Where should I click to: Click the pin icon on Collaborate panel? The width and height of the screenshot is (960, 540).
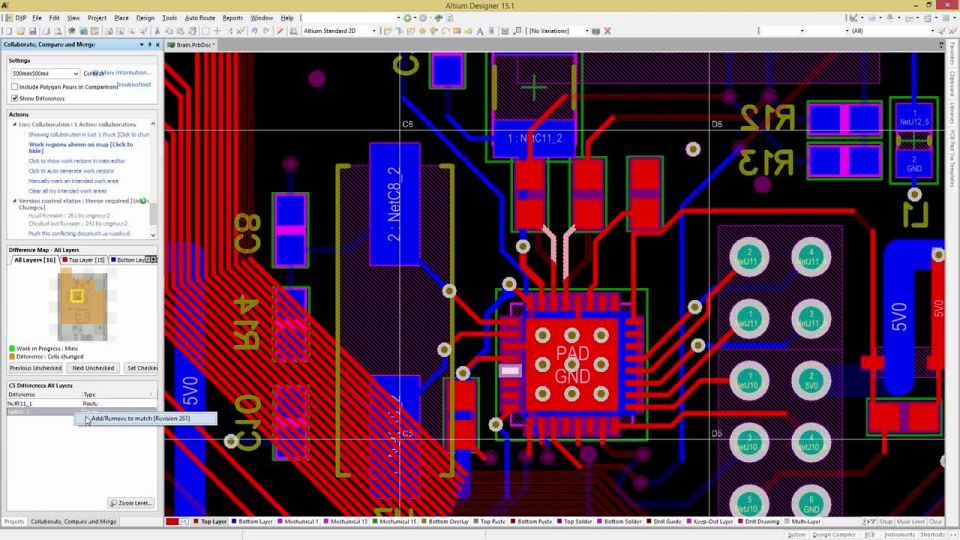[149, 45]
